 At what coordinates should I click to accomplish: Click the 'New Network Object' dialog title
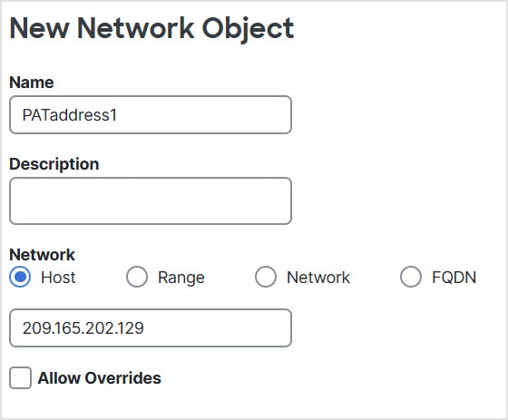tap(151, 28)
